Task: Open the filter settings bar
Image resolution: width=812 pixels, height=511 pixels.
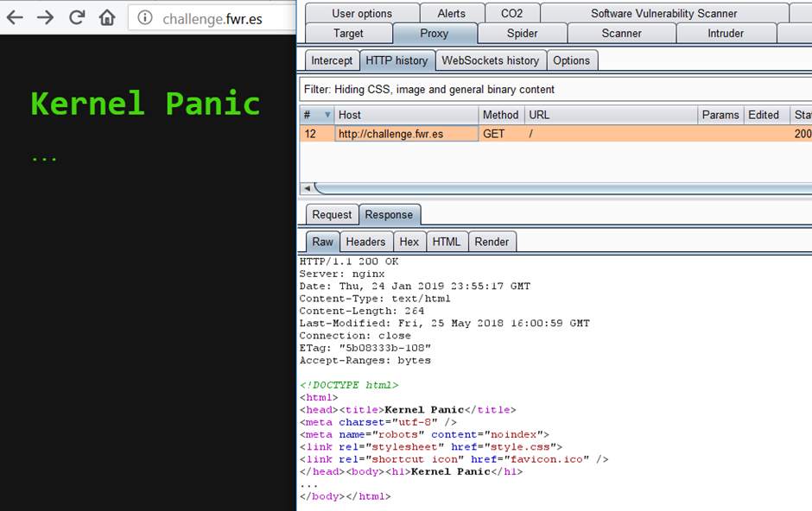Action: 553,89
